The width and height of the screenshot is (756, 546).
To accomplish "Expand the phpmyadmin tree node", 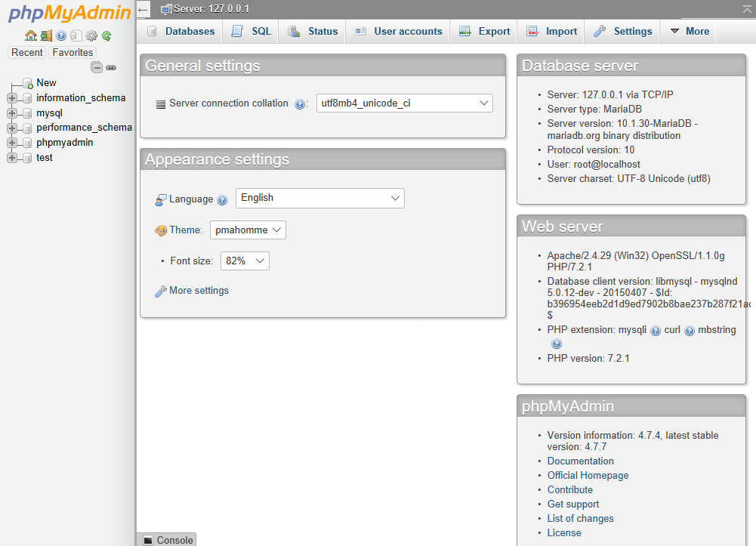I will (x=12, y=143).
